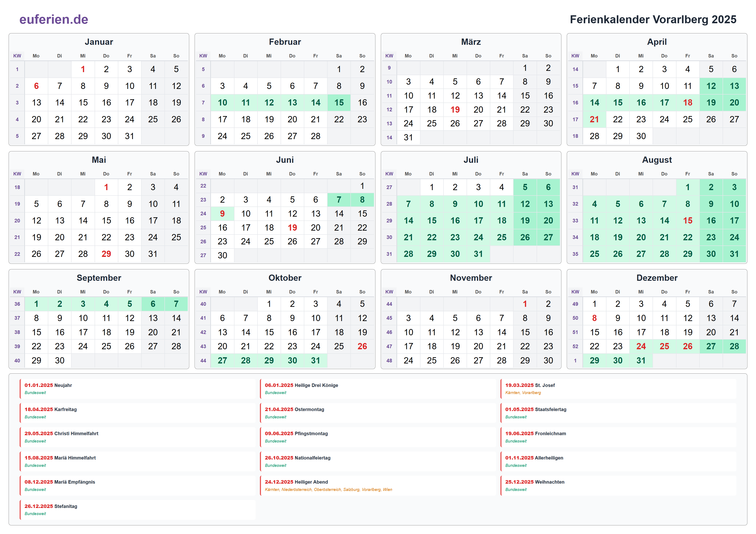Image resolution: width=756 pixels, height=534 pixels.
Task: Click red December 8 in Dezember
Action: [594, 318]
